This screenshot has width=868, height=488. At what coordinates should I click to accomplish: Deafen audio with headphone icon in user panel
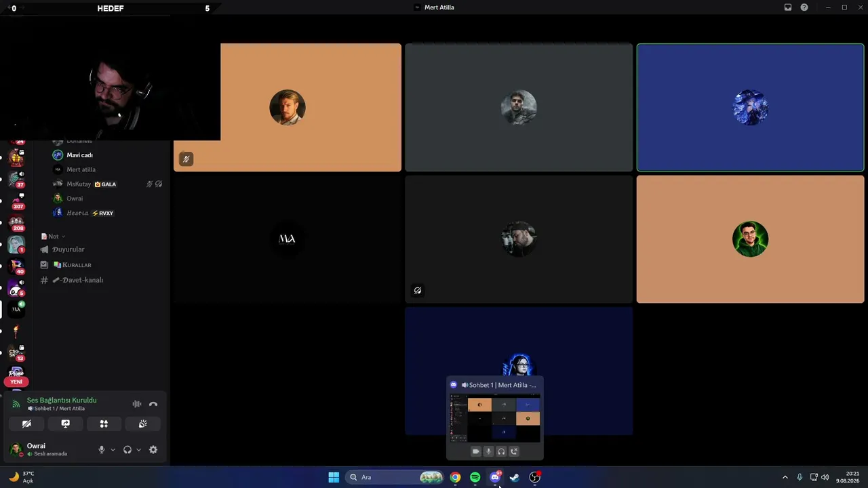tap(127, 449)
